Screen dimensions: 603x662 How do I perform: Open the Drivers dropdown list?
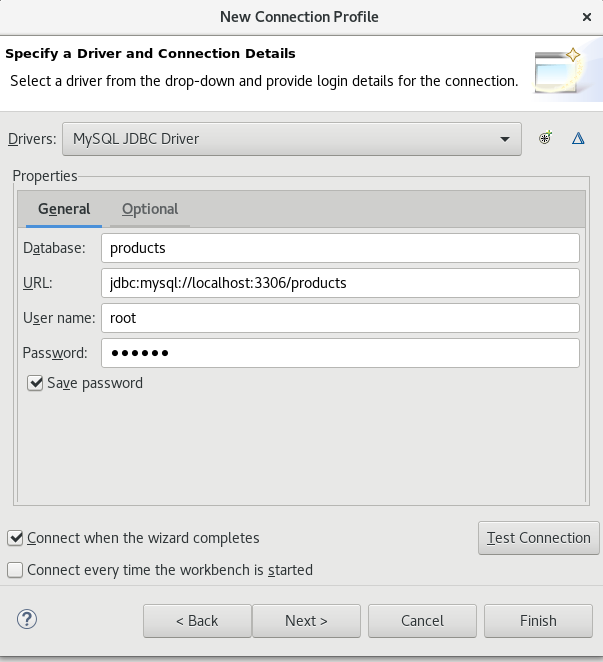pyautogui.click(x=292, y=139)
